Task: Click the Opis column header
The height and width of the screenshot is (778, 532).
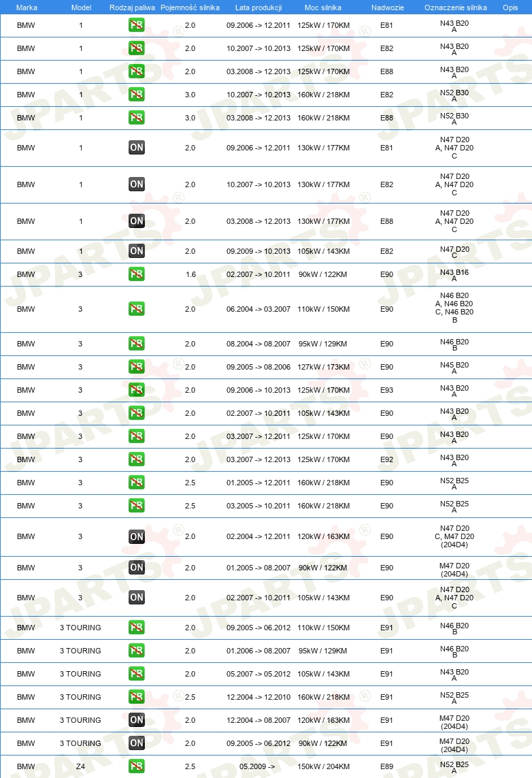Action: [x=510, y=7]
